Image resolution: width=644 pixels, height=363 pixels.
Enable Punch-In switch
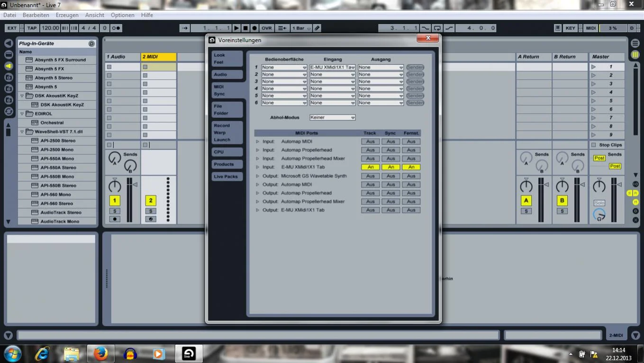tap(426, 28)
